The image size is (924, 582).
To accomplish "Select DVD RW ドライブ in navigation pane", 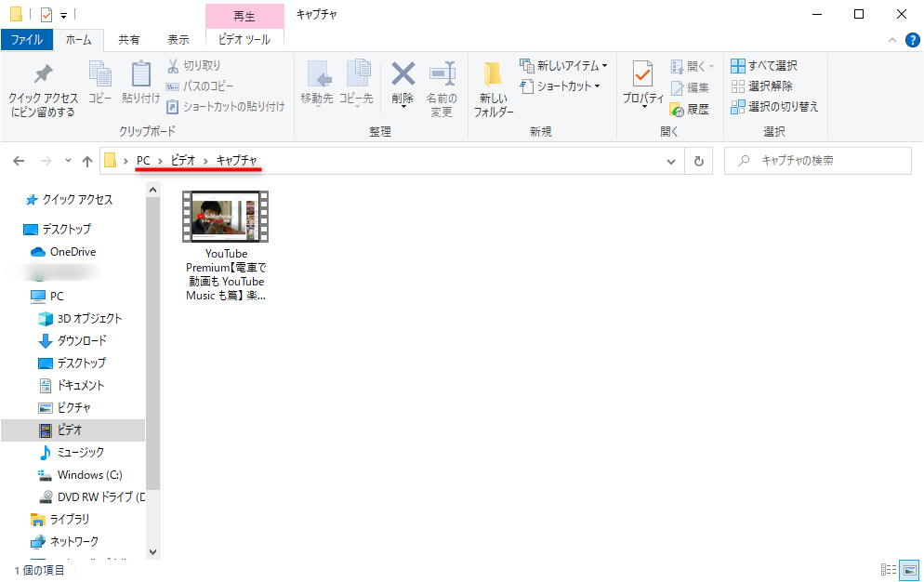I will (x=92, y=497).
